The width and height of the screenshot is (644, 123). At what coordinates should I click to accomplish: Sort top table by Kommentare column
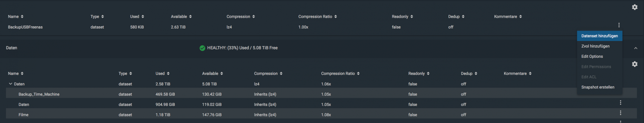tap(508, 16)
